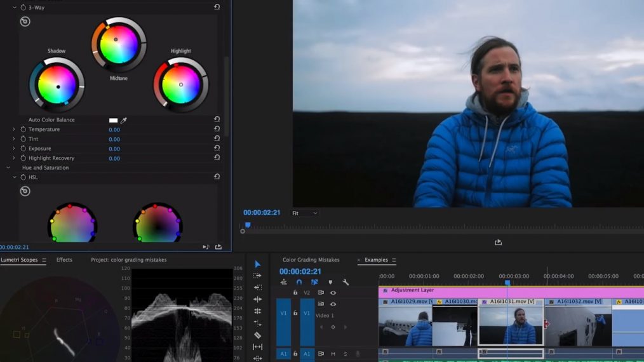Viewport: 644px width, 362px height.
Task: Click the Auto Color Balance white swatch
Action: click(x=113, y=120)
